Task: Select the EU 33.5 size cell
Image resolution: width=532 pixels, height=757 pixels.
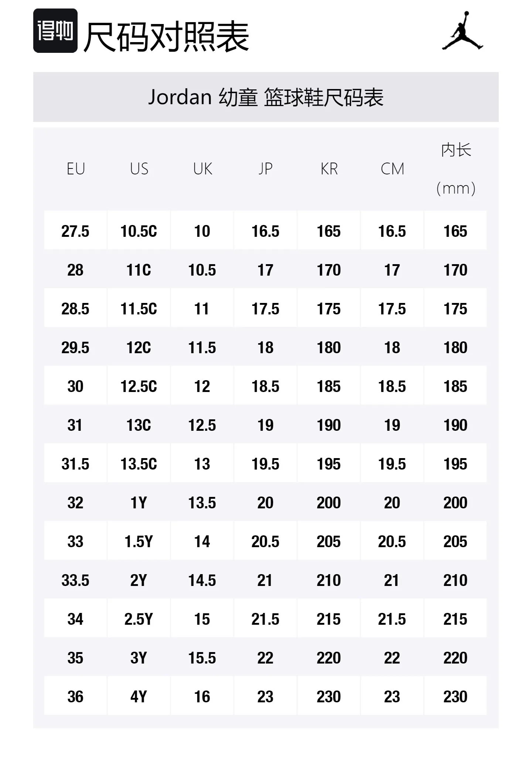Action: (x=75, y=579)
